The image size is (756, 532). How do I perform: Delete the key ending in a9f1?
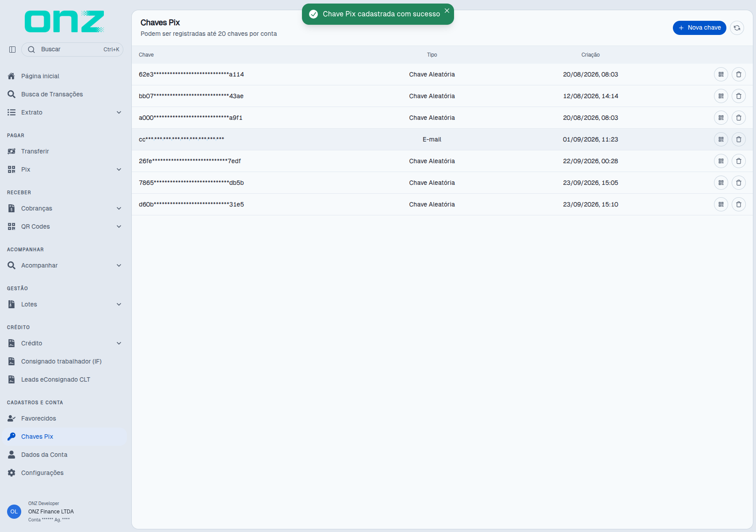pyautogui.click(x=739, y=118)
